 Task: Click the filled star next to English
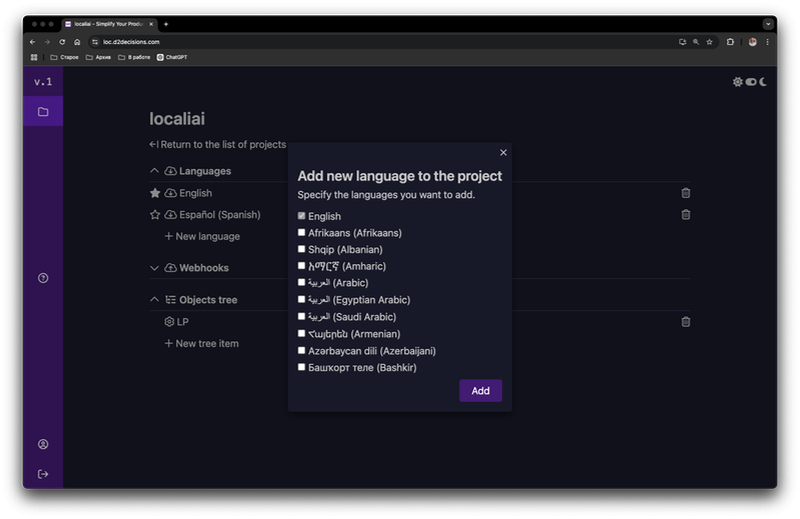155,193
